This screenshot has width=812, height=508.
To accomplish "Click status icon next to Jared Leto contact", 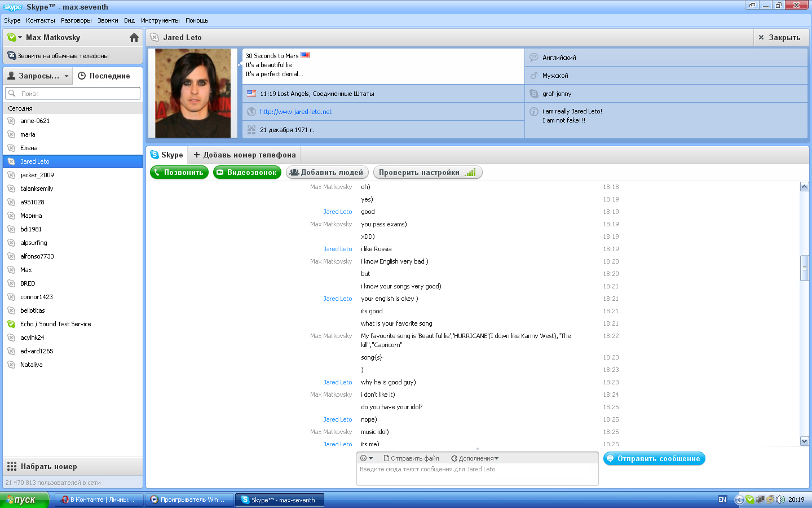I will click(x=11, y=161).
